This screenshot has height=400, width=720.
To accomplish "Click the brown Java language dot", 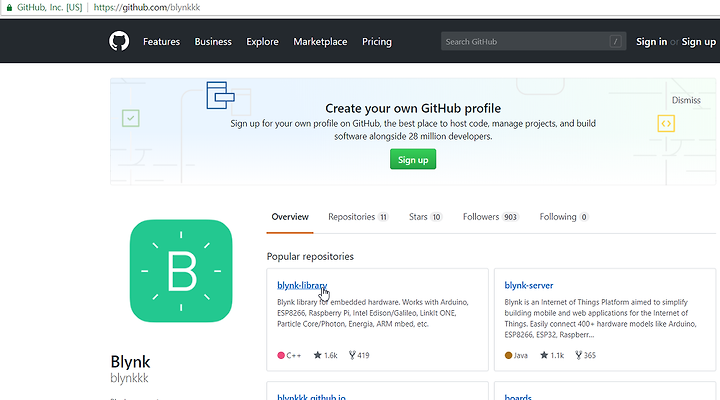I will (508, 355).
